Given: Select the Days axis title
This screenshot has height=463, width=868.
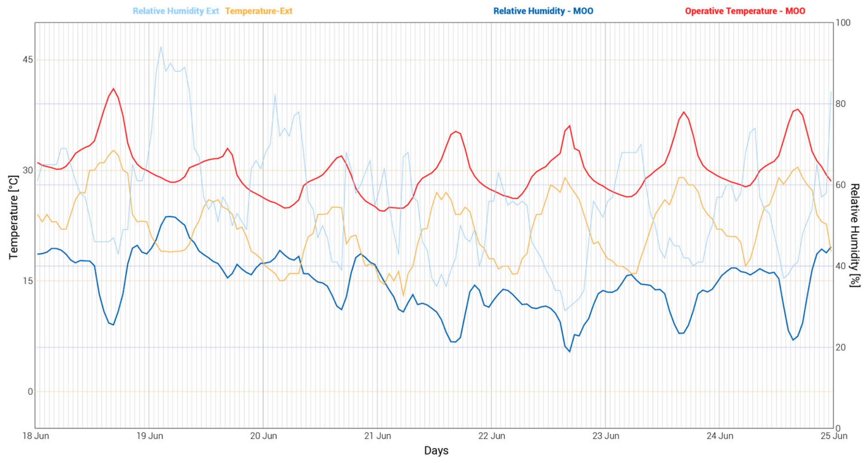Looking at the screenshot, I should (436, 450).
